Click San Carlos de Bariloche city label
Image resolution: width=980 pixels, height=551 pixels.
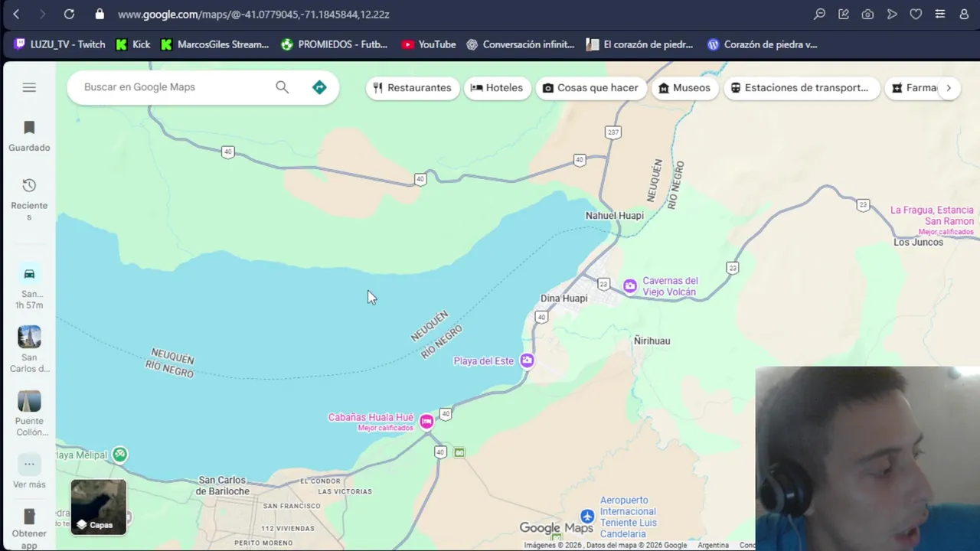[224, 486]
